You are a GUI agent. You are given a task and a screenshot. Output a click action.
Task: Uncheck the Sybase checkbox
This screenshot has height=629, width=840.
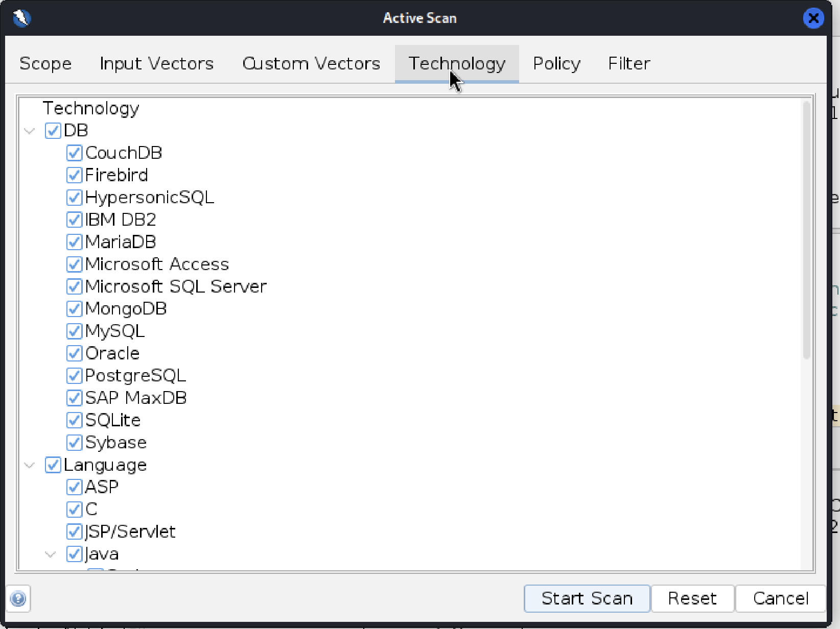pos(74,442)
